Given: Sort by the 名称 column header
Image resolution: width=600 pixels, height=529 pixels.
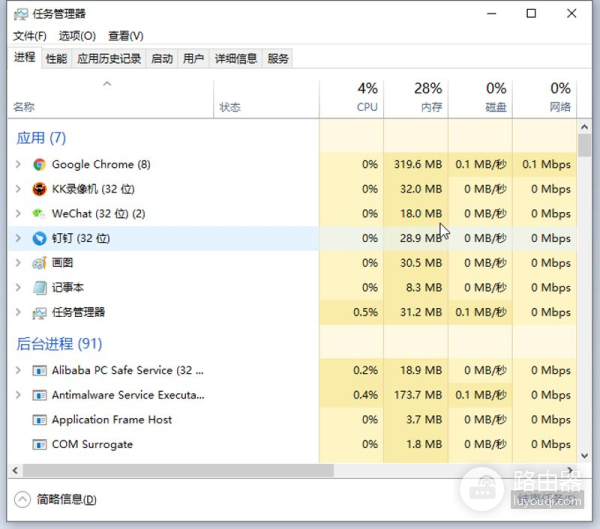Looking at the screenshot, I should coord(110,99).
